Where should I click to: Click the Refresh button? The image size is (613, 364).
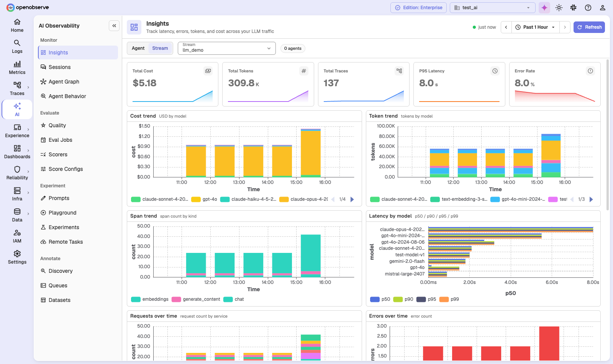[589, 27]
